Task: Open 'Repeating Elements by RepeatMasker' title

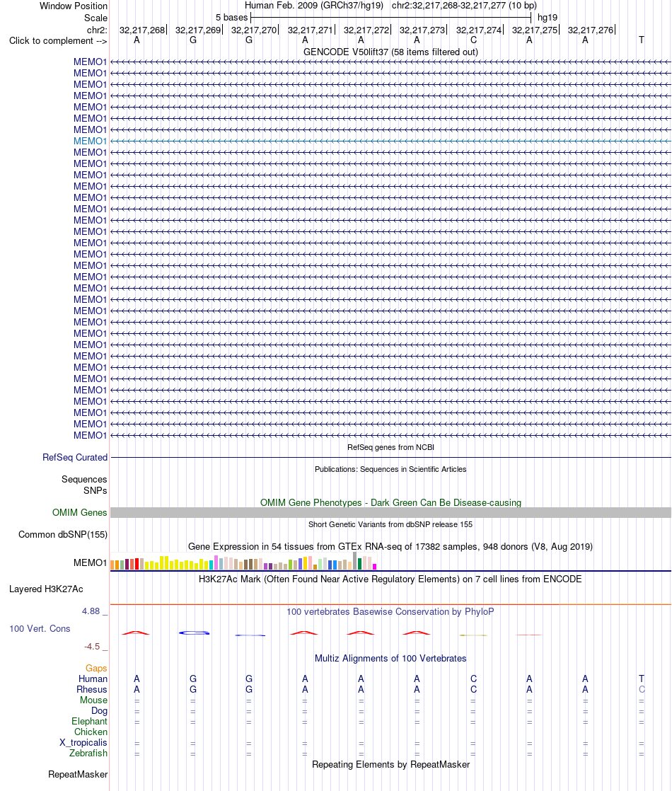Action: click(390, 764)
